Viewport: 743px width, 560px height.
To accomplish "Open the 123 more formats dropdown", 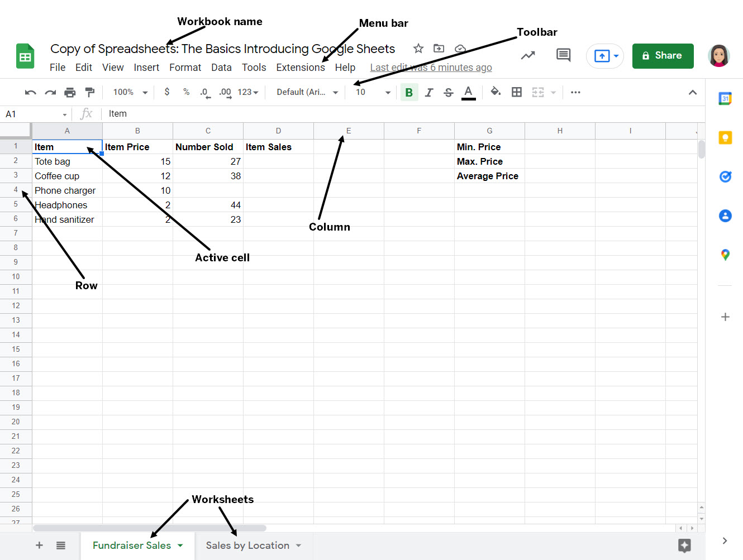I will click(248, 92).
